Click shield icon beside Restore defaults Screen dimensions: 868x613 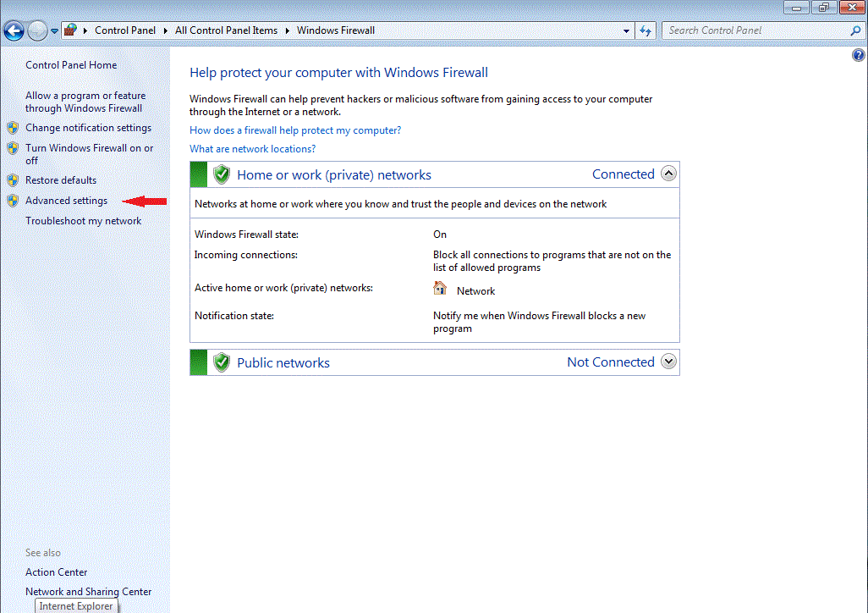[x=13, y=180]
